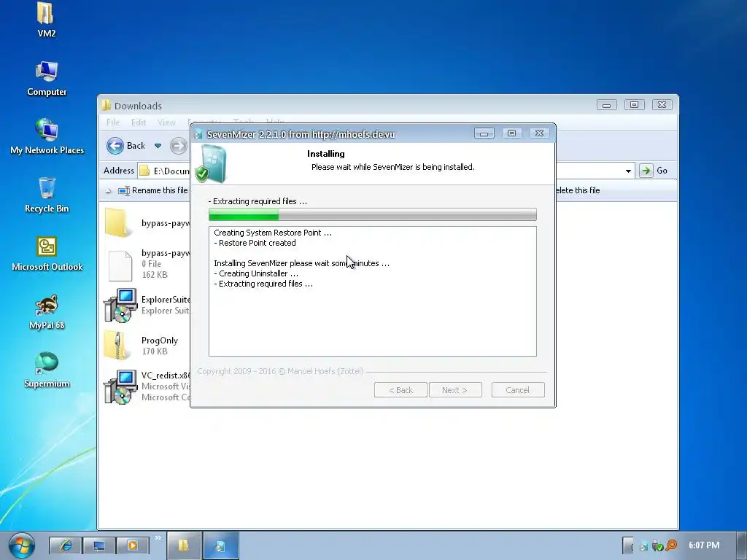Switch to the Downloads folder taskbar button
Image resolution: width=747 pixels, height=560 pixels.
pos(184,545)
